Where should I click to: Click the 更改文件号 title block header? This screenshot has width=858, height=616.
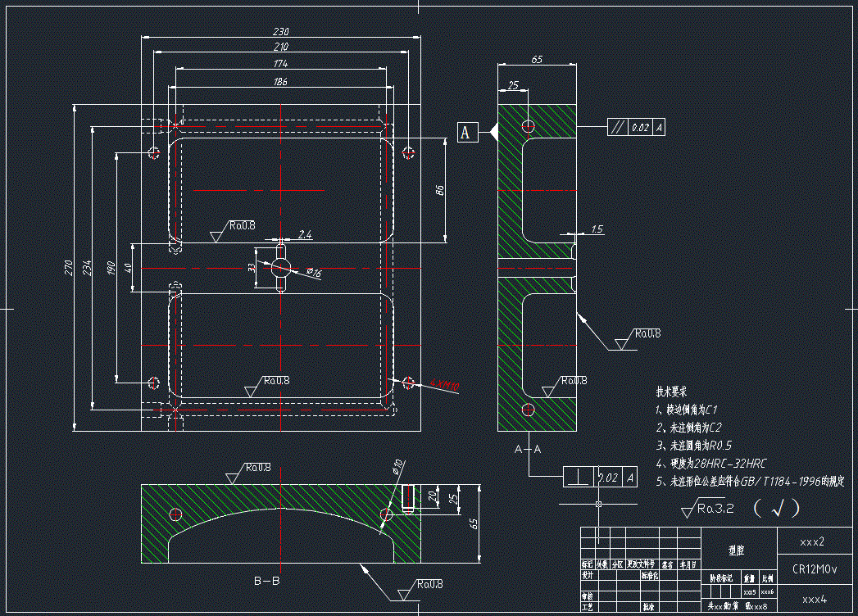pyautogui.click(x=641, y=564)
